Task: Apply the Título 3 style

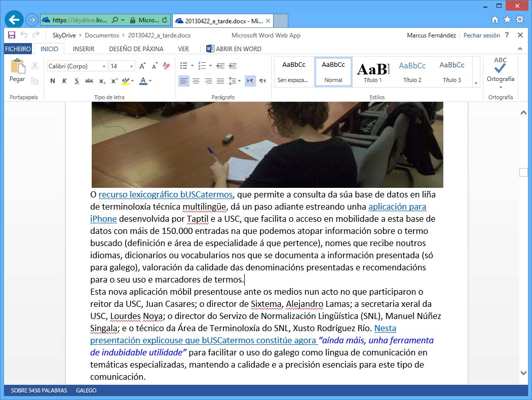Action: point(452,72)
